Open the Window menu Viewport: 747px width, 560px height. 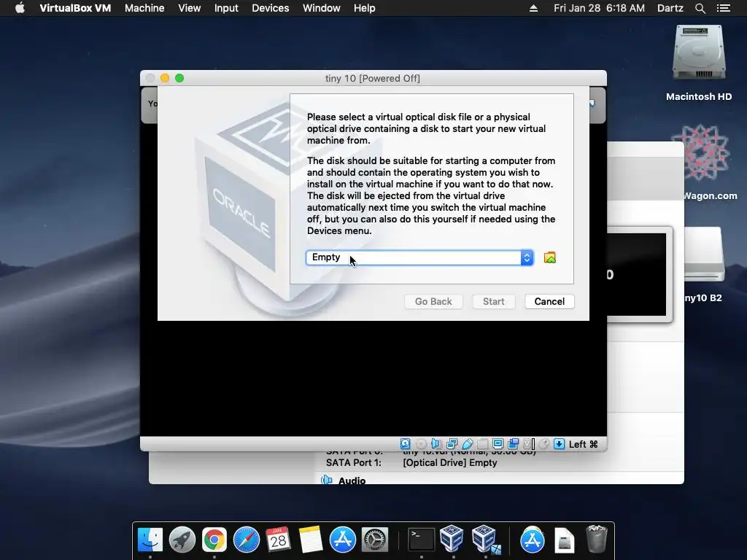322,8
